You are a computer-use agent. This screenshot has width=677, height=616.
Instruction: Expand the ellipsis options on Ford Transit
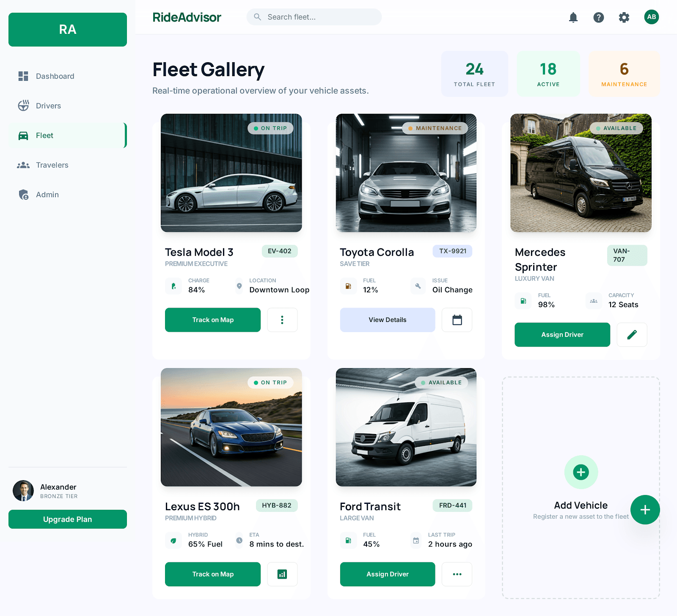coord(457,574)
